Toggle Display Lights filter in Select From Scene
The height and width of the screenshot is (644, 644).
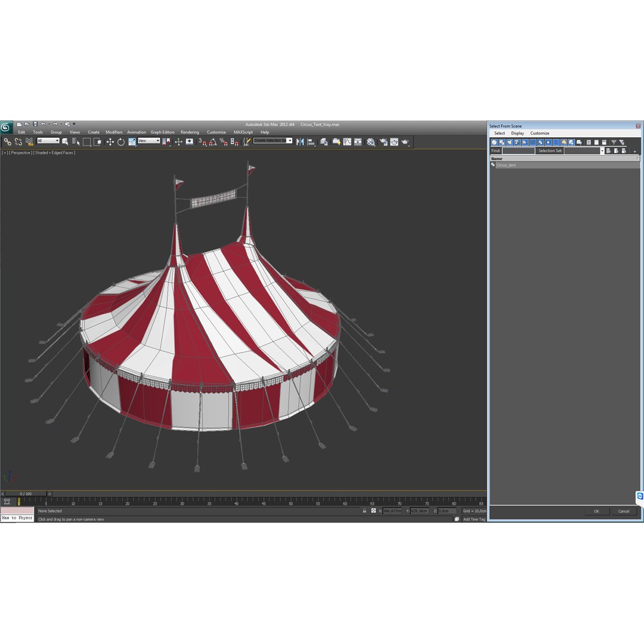pos(510,142)
